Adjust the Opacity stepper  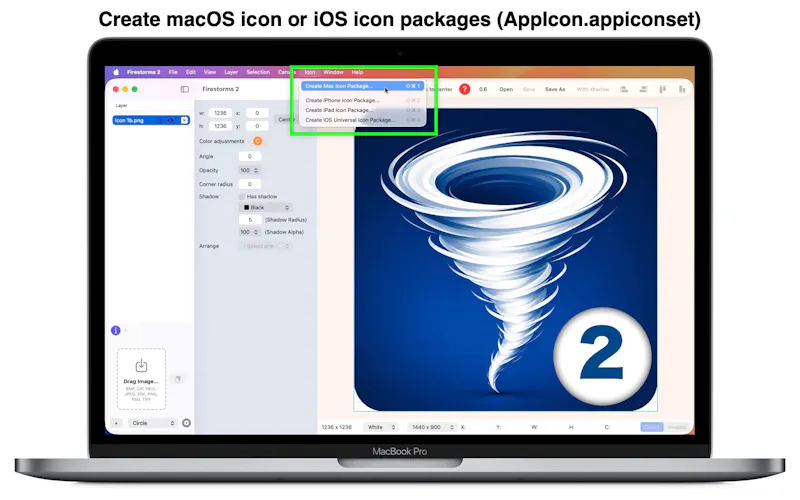tap(256, 170)
